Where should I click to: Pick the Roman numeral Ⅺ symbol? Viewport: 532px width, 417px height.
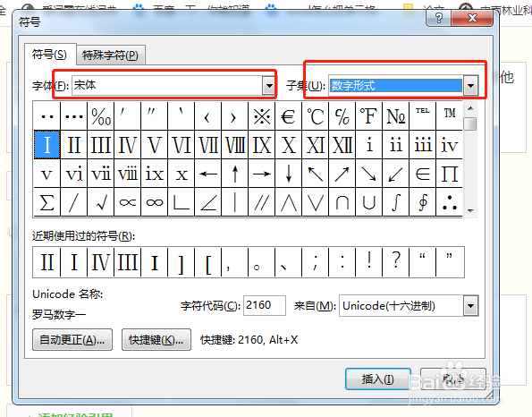[x=316, y=145]
